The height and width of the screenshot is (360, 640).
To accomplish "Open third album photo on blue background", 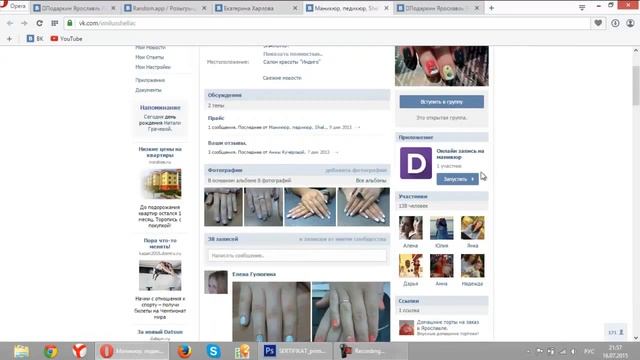I will click(310, 207).
